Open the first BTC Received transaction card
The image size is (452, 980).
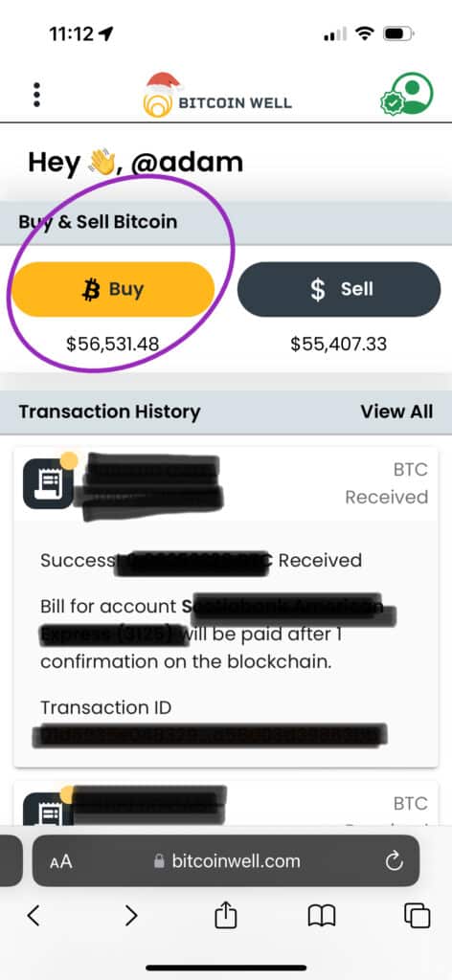(226, 608)
